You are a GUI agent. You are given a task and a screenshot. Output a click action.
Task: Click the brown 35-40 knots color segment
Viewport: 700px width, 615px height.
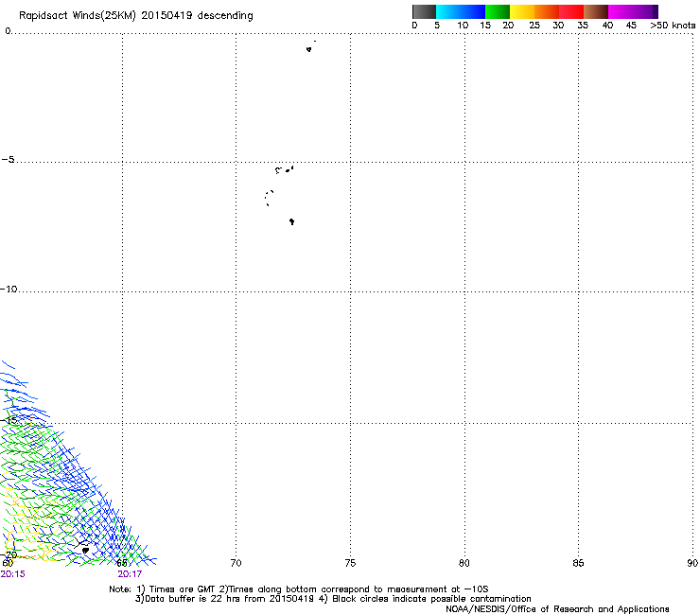click(596, 11)
